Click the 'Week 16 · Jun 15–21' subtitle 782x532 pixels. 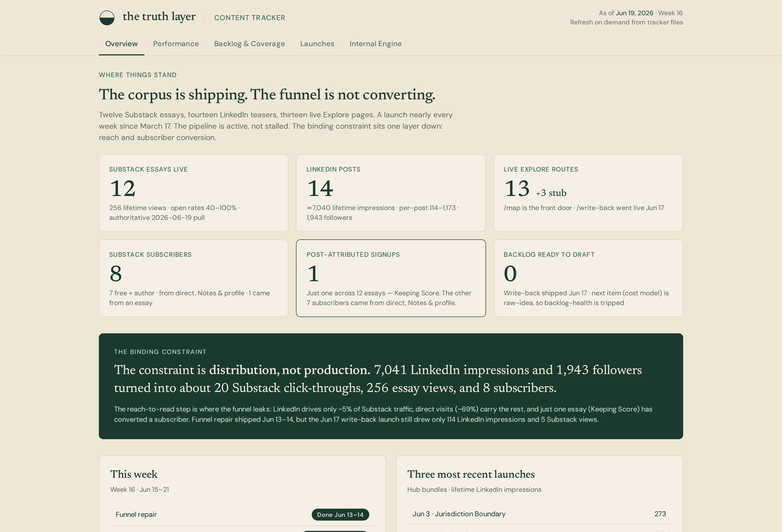tap(140, 490)
